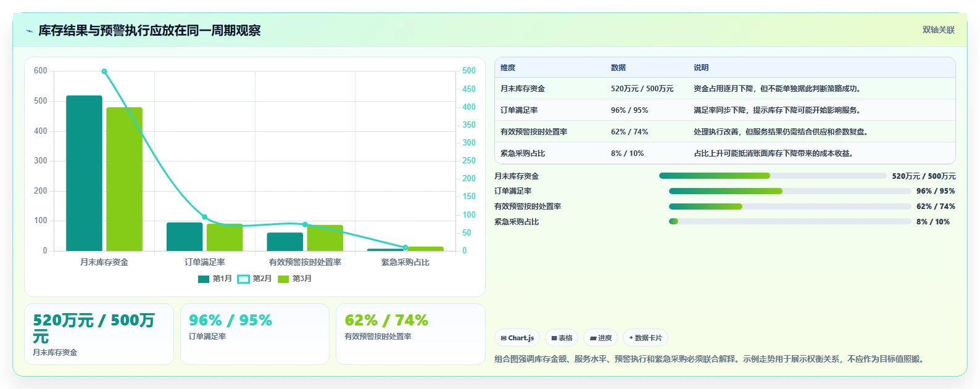The image size is (980, 389).
Task: Select the 月末库存资金 table row label
Action: [523, 89]
